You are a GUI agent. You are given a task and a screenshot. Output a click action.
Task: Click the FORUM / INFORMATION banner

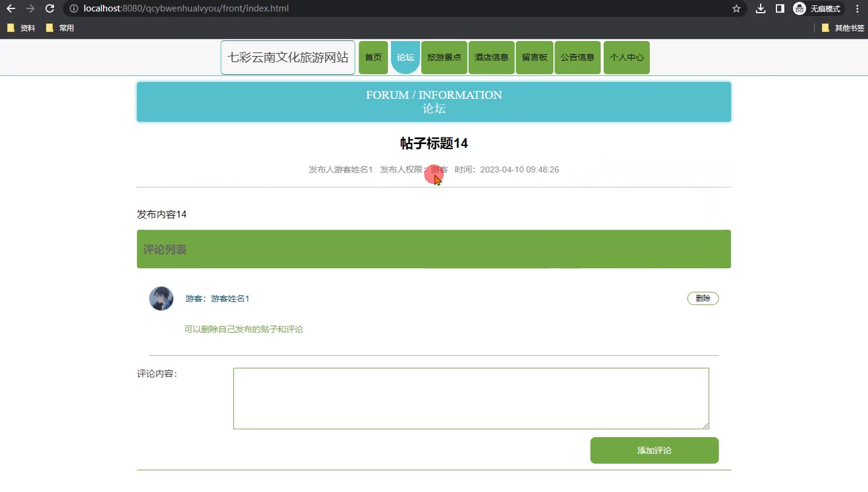pyautogui.click(x=434, y=102)
